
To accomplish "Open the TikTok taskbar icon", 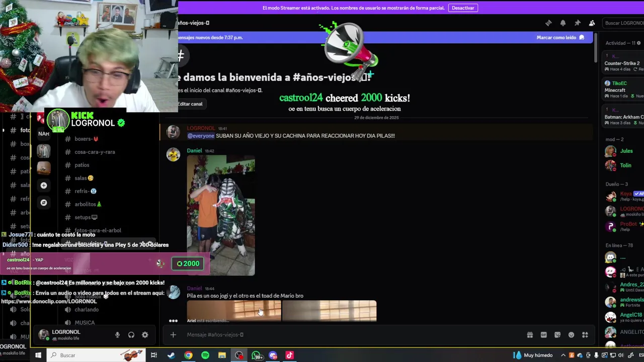I will tap(290, 355).
